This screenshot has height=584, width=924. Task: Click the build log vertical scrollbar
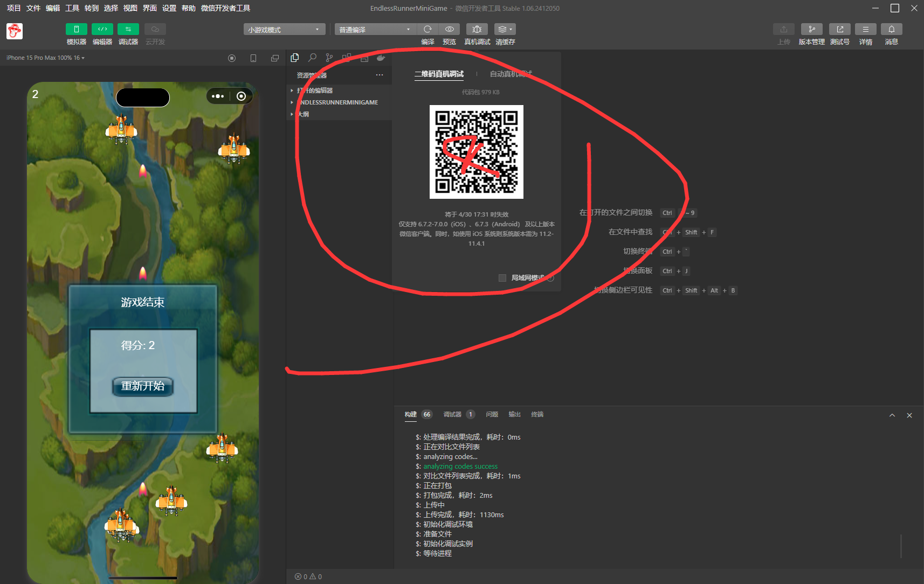[x=901, y=546]
